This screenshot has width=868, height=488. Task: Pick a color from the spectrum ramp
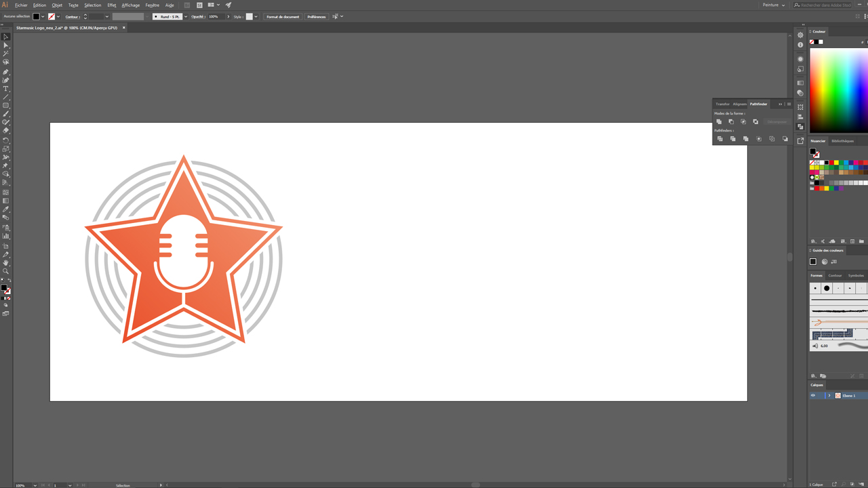pyautogui.click(x=839, y=91)
